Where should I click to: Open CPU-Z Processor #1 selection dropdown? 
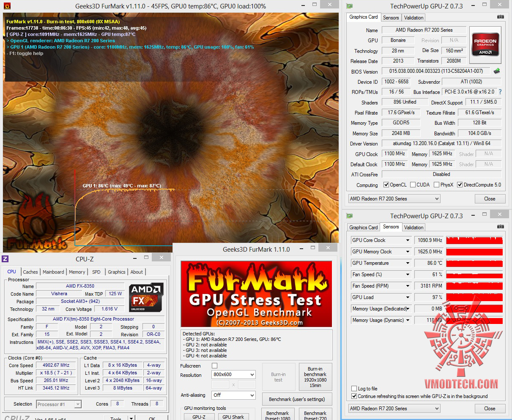pos(59,404)
